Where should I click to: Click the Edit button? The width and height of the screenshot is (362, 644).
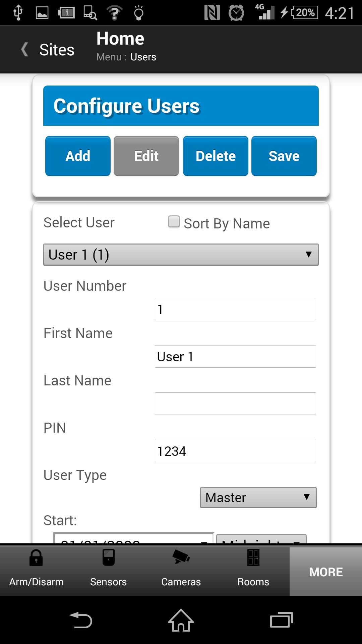146,156
